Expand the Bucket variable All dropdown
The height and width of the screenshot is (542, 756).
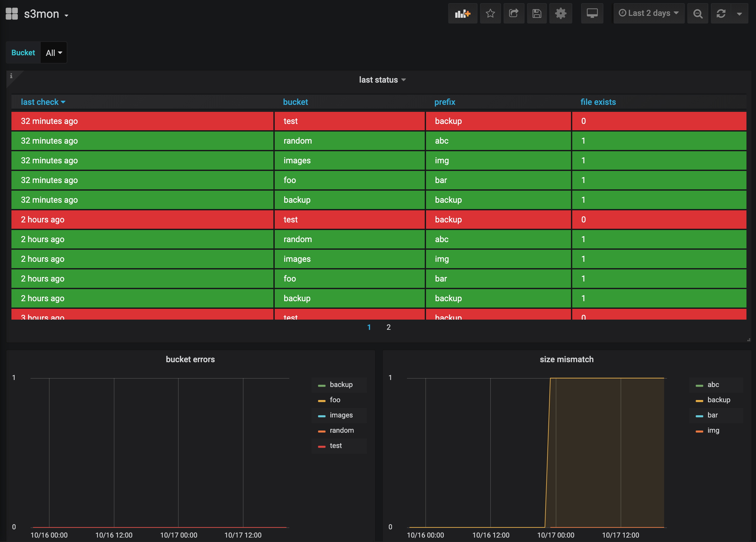coord(54,53)
